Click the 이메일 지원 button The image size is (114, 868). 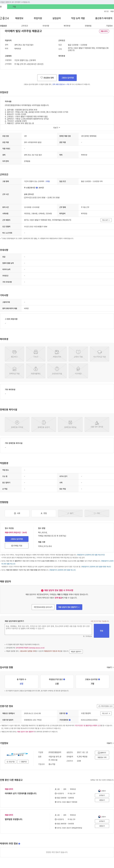pos(17,546)
